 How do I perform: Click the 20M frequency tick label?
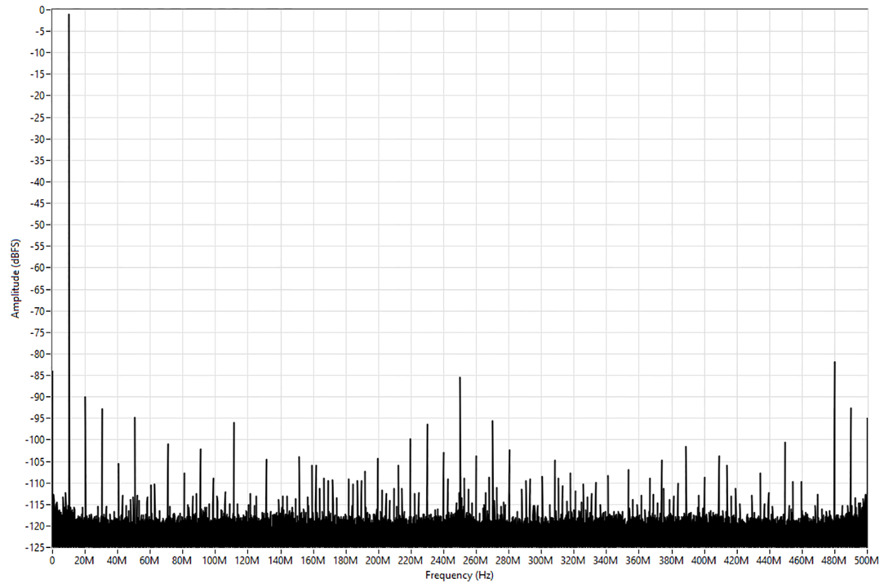[84, 560]
